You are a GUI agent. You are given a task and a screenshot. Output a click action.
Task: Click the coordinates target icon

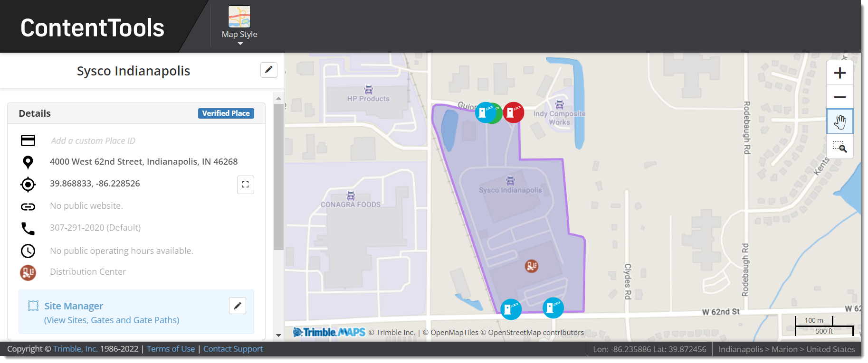pyautogui.click(x=28, y=184)
